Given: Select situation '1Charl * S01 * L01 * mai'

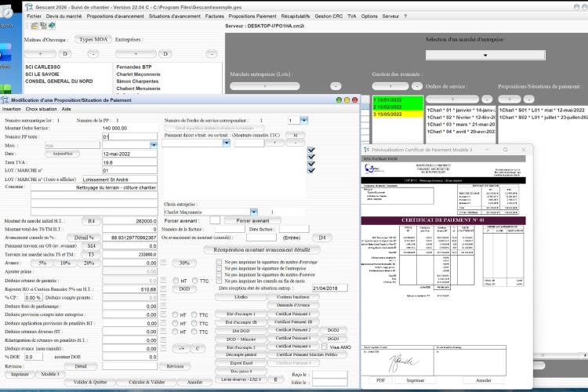Looking at the screenshot, I should [542, 110].
